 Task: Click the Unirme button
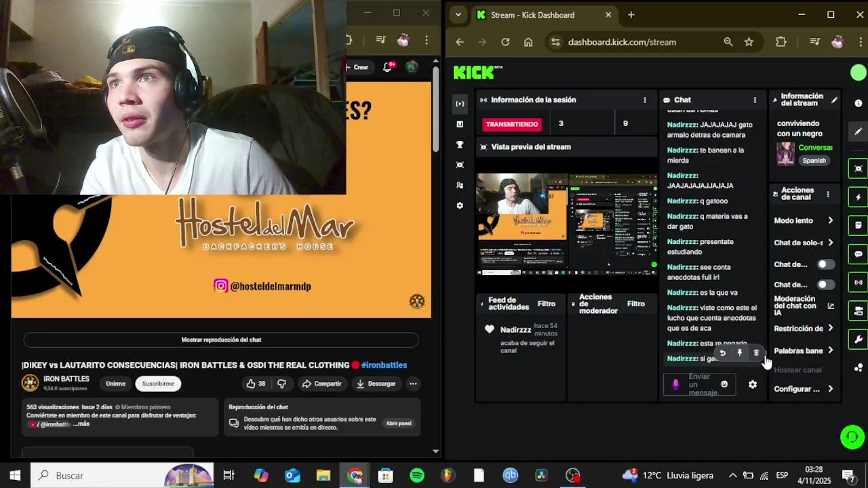click(115, 384)
